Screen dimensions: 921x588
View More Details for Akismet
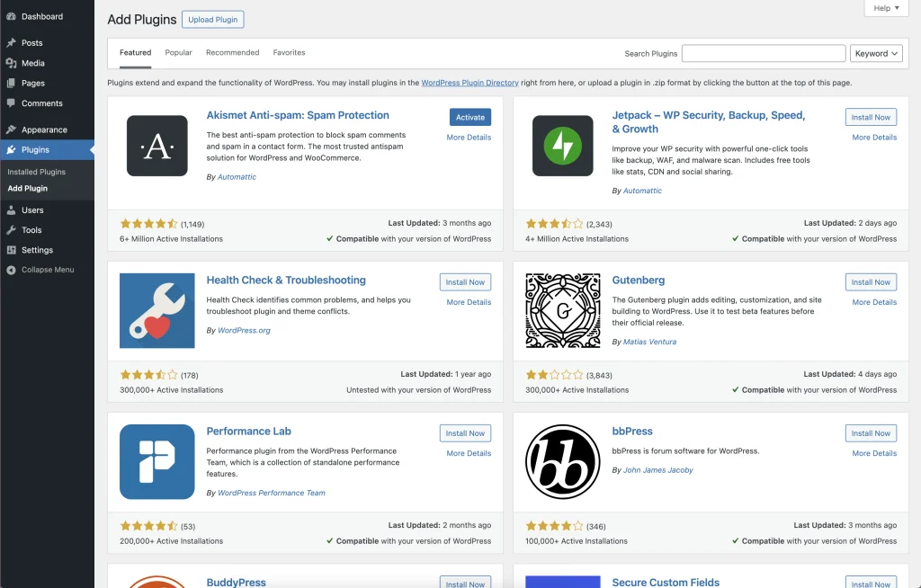469,137
